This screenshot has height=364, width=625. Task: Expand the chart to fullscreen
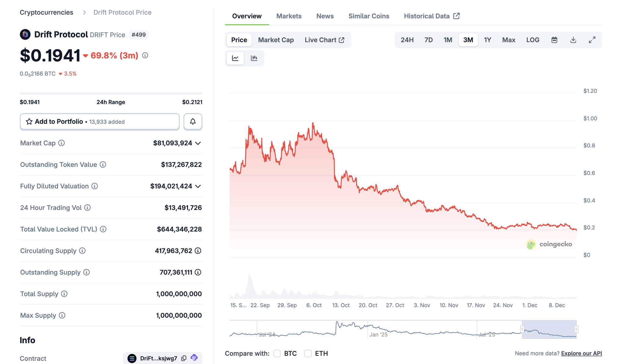click(x=592, y=40)
